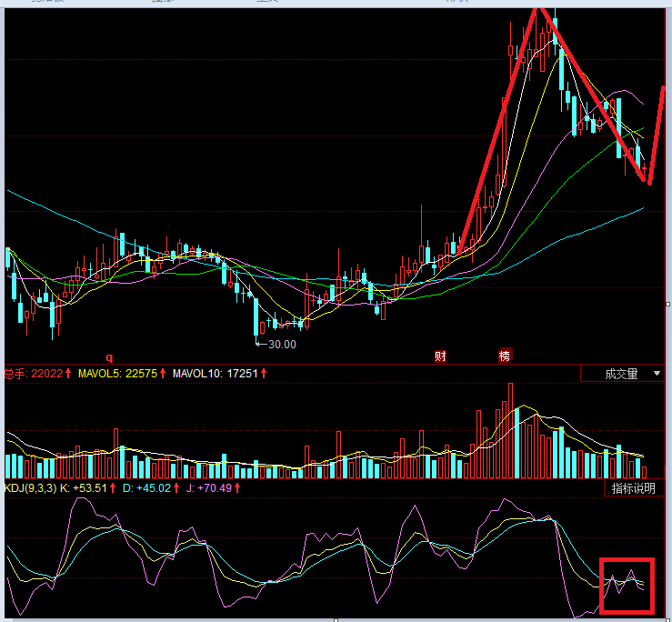Click the up arrow after the K value
The width and height of the screenshot is (672, 622).
111,488
